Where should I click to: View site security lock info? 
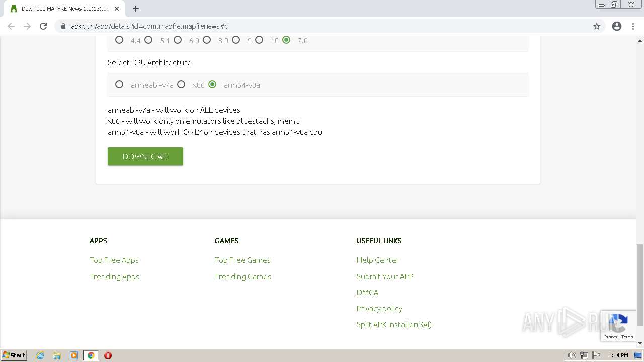pos(63,26)
